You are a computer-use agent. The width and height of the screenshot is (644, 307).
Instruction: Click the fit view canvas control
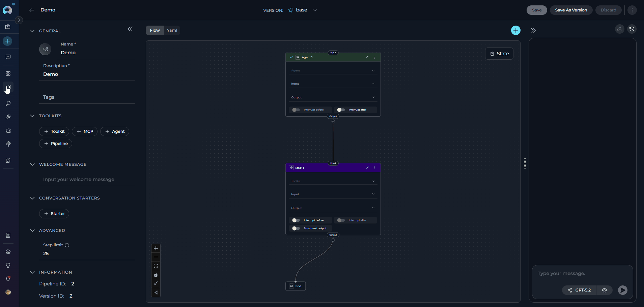[156, 266]
